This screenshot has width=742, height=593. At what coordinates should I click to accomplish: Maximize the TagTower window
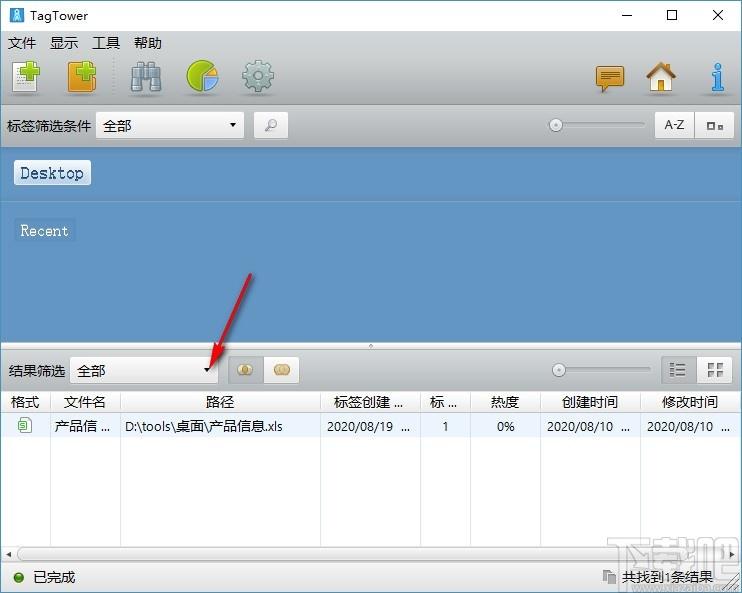click(x=672, y=15)
